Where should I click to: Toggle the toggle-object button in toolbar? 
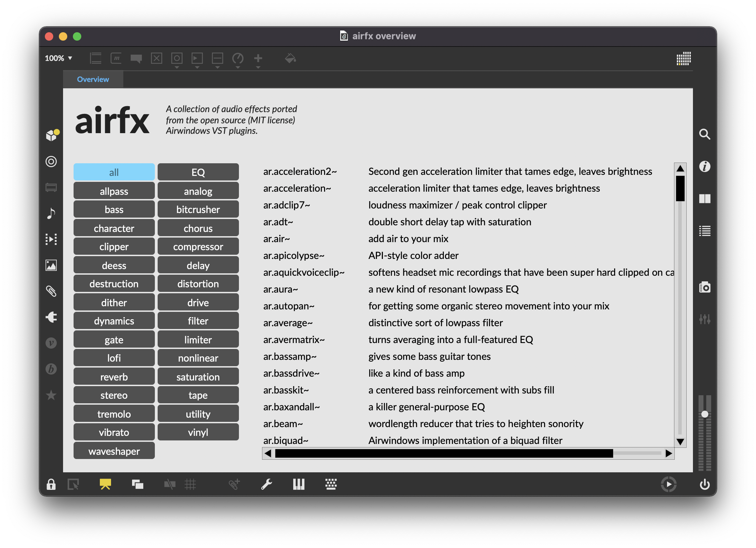157,58
